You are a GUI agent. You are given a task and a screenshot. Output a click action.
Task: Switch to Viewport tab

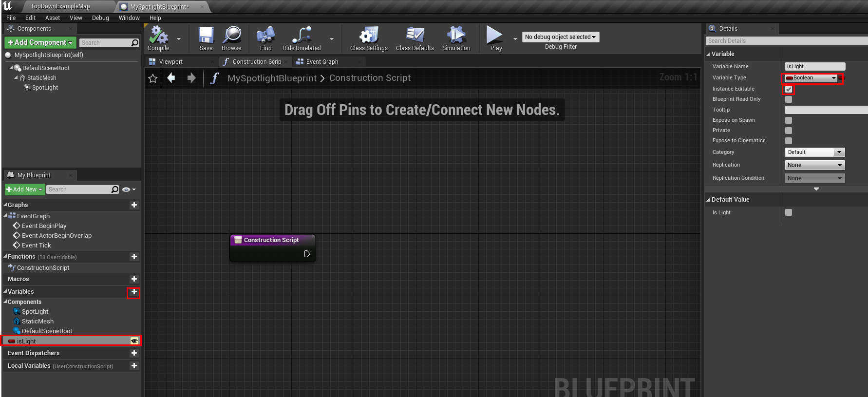170,62
